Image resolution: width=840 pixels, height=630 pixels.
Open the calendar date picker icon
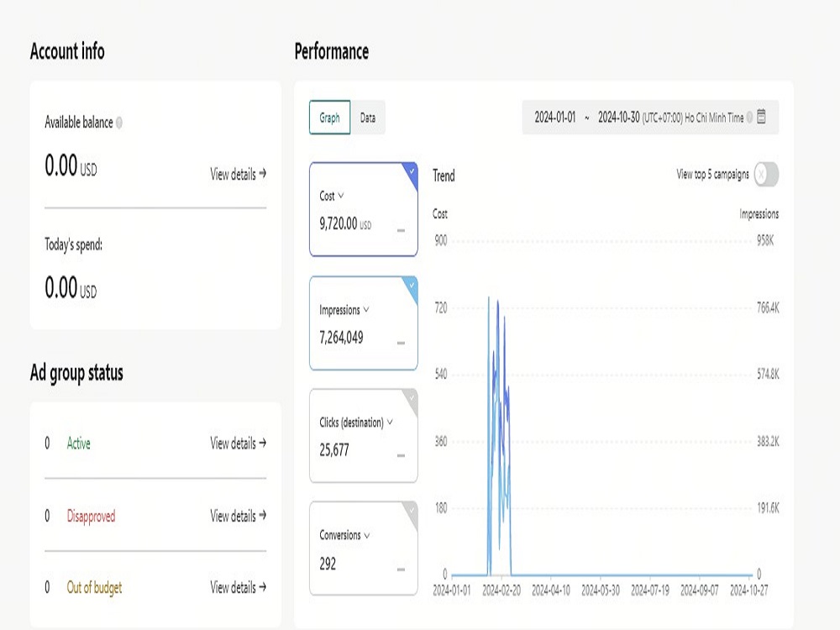761,116
